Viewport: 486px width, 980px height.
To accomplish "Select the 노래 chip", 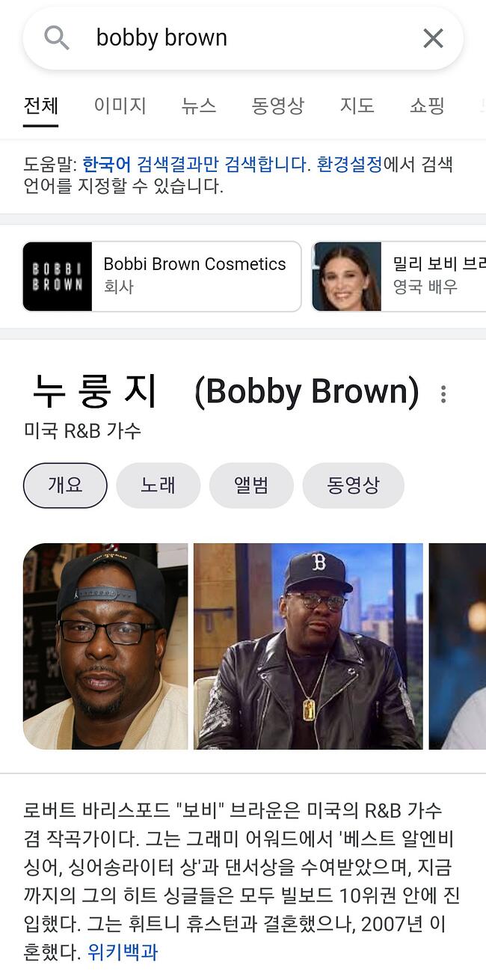I will click(159, 486).
